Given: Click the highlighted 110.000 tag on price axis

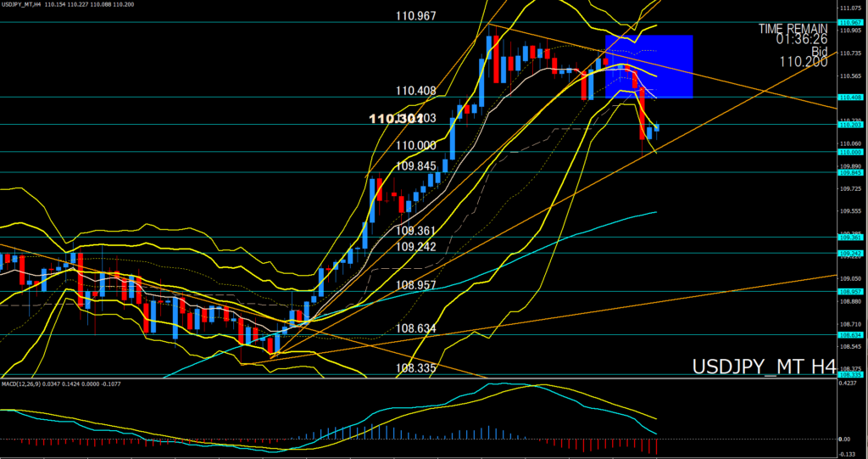Looking at the screenshot, I should coord(849,152).
